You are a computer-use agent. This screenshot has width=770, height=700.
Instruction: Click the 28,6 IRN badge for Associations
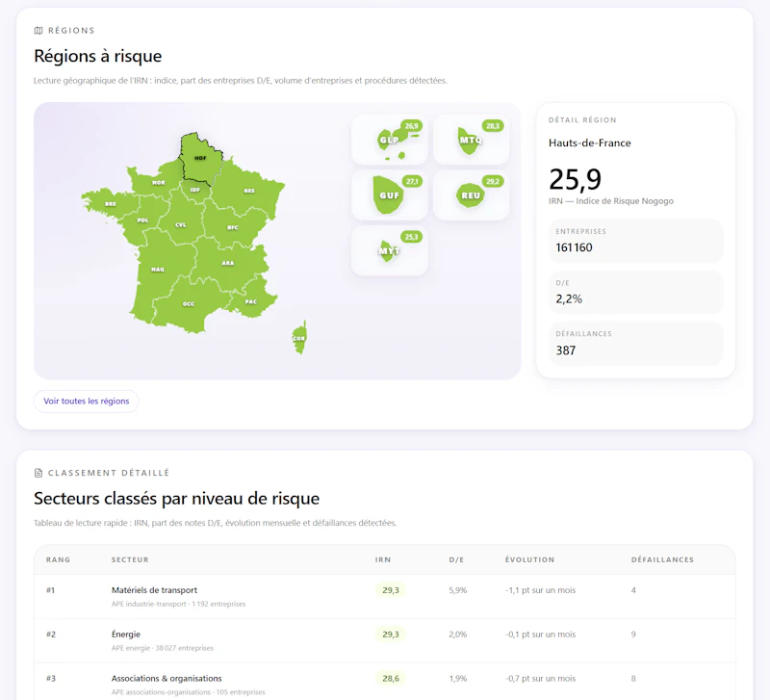[x=391, y=679]
